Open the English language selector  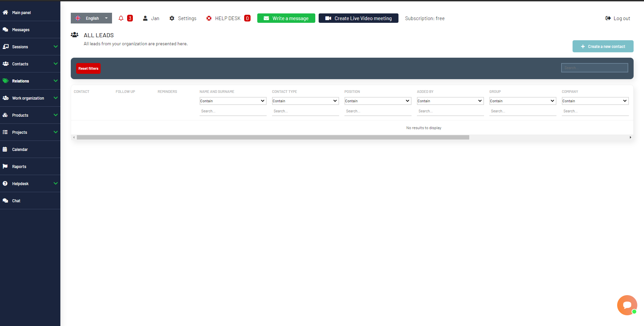(x=91, y=18)
